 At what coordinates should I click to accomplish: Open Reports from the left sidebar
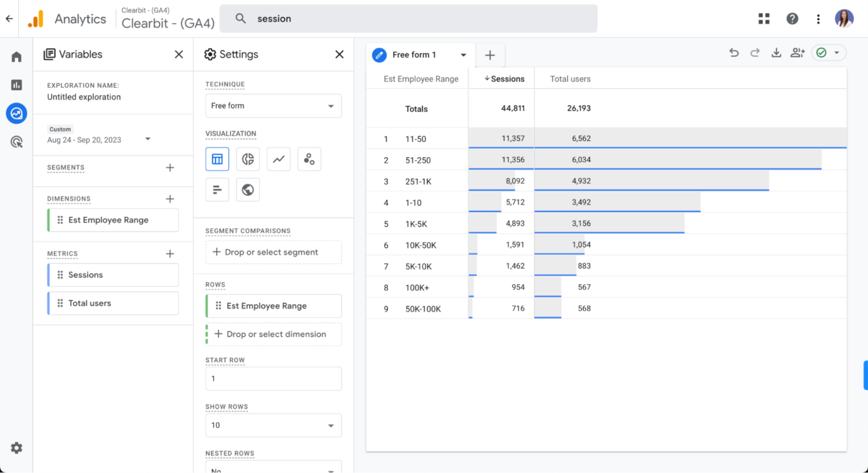coord(16,85)
